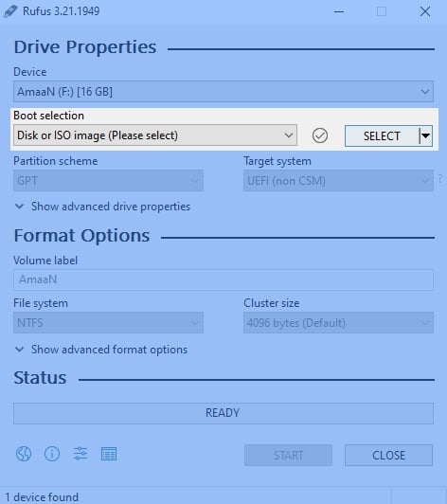This screenshot has height=504, width=447.
Task: Click the 'Drive Properties' heading
Action: [85, 47]
